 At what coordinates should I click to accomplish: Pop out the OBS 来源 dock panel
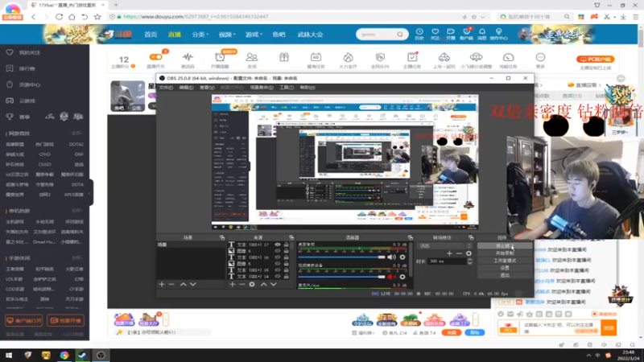pos(291,237)
